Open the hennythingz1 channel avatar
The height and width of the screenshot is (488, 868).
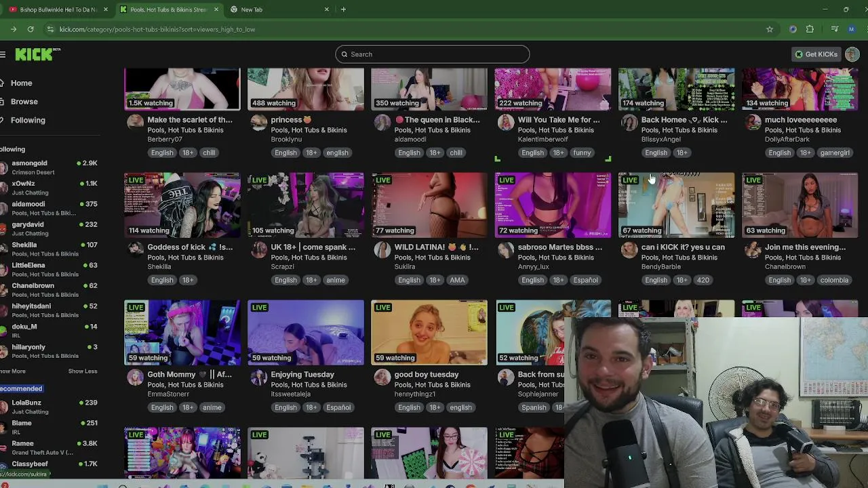[x=382, y=378]
